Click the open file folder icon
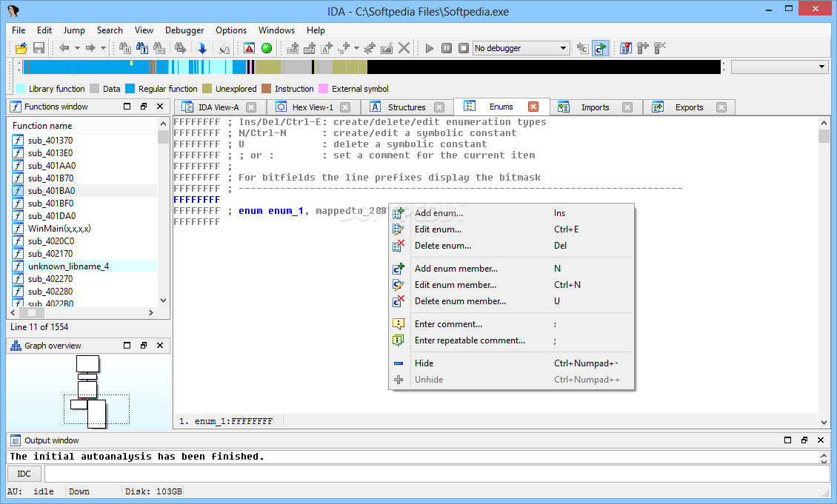The height and width of the screenshot is (504, 837). point(21,48)
